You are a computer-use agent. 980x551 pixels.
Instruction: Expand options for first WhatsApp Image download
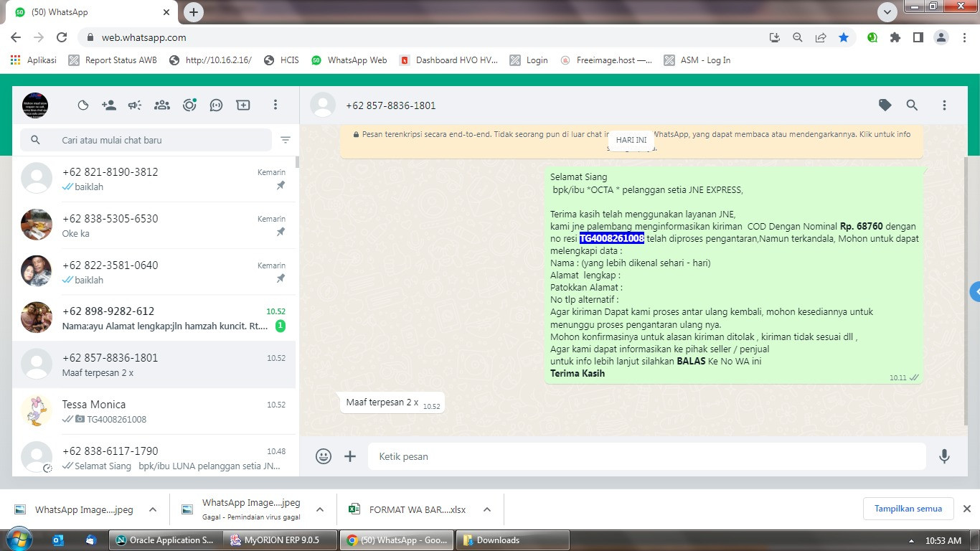coord(153,509)
